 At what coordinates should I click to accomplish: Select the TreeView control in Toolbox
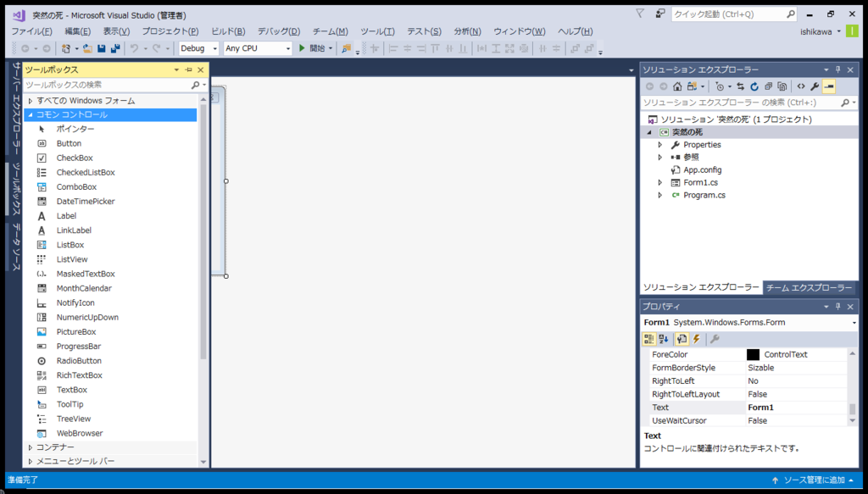[x=73, y=419]
